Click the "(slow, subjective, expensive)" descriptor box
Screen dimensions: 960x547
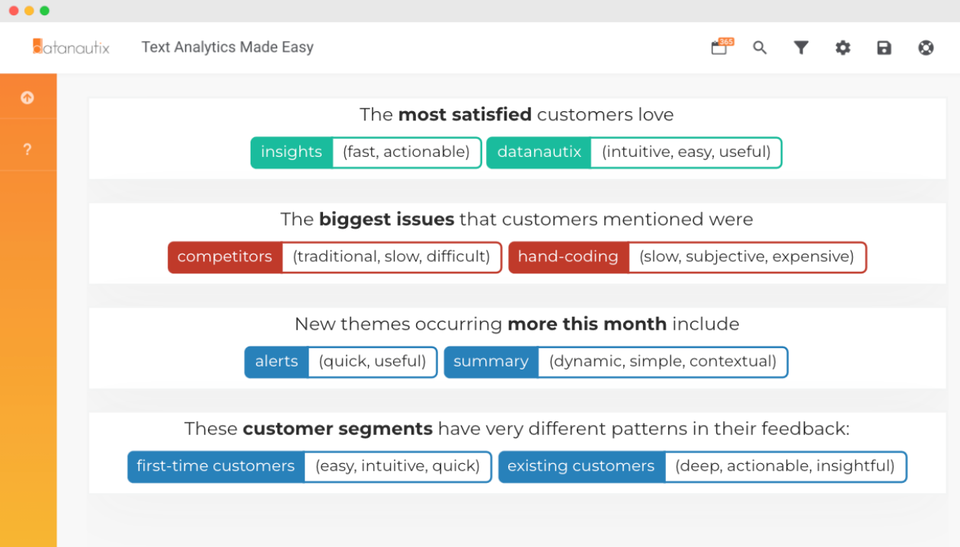pos(746,257)
